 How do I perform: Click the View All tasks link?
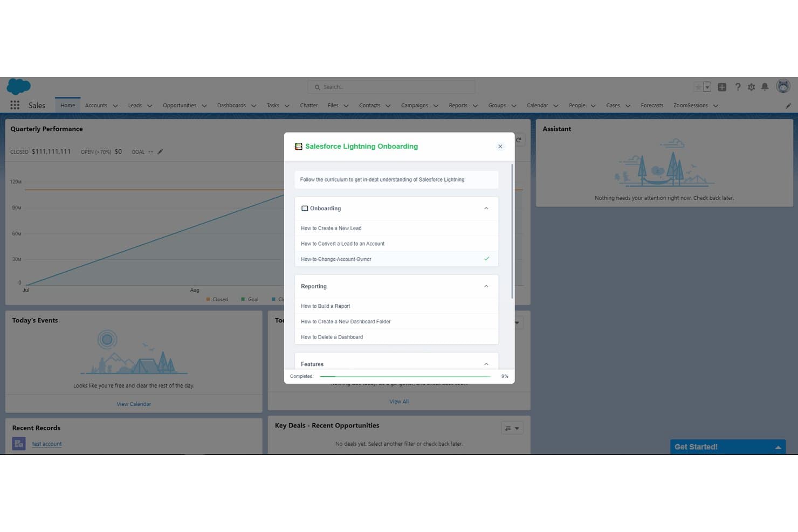[399, 402]
